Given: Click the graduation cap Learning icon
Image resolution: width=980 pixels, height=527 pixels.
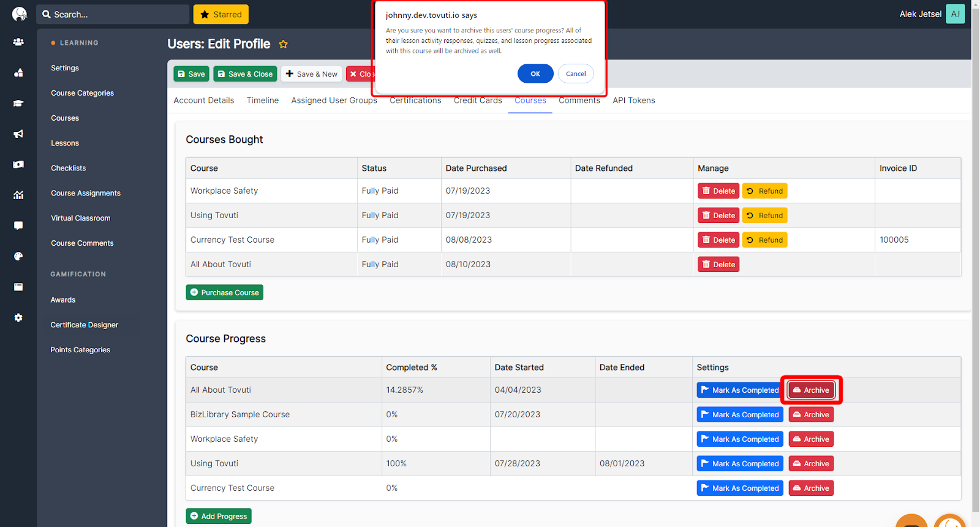Looking at the screenshot, I should [18, 104].
